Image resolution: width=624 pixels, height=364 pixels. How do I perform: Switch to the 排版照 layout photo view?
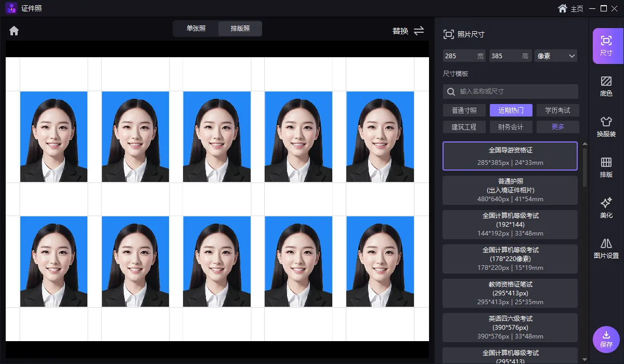[x=240, y=29]
